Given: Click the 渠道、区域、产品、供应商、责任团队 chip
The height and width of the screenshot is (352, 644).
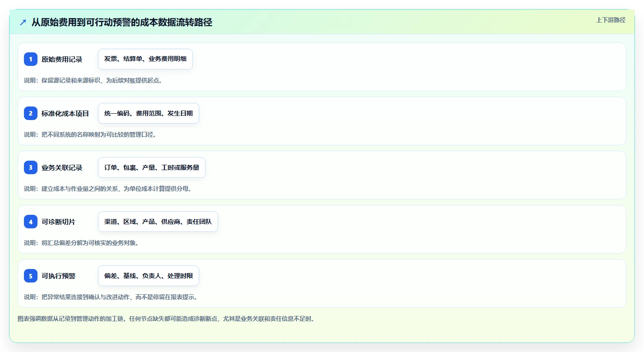Looking at the screenshot, I should [x=158, y=222].
